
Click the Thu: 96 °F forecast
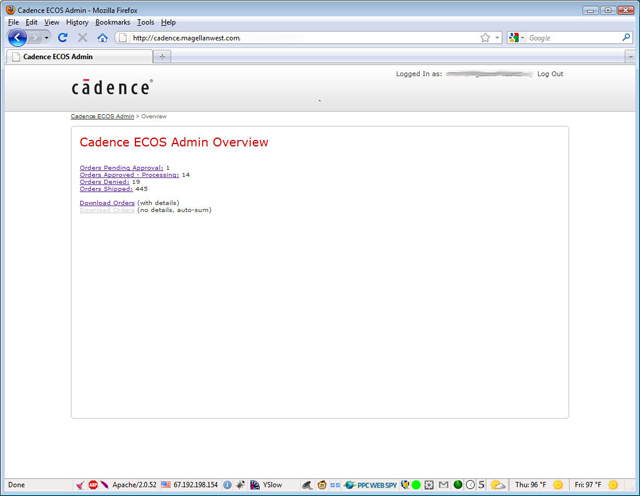pyautogui.click(x=530, y=485)
